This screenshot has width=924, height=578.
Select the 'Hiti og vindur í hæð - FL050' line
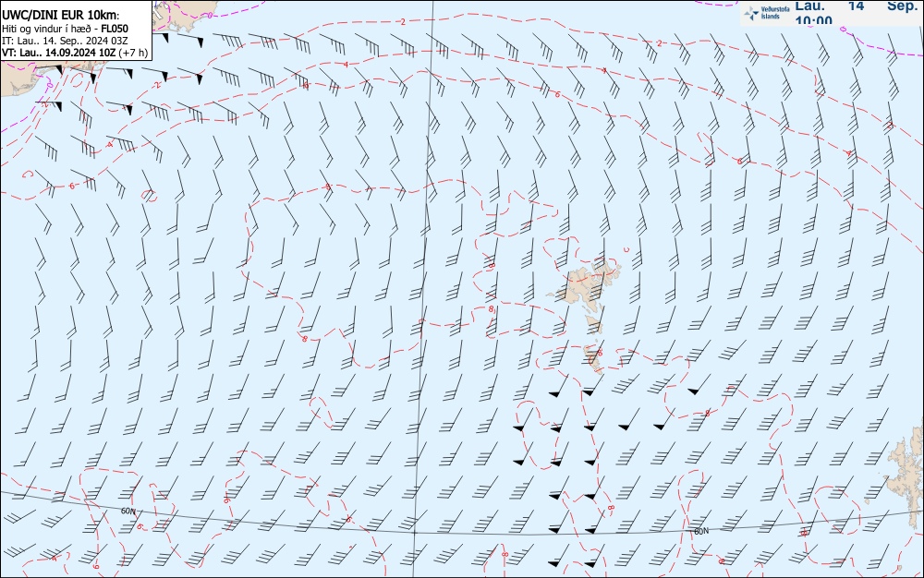(x=65, y=29)
